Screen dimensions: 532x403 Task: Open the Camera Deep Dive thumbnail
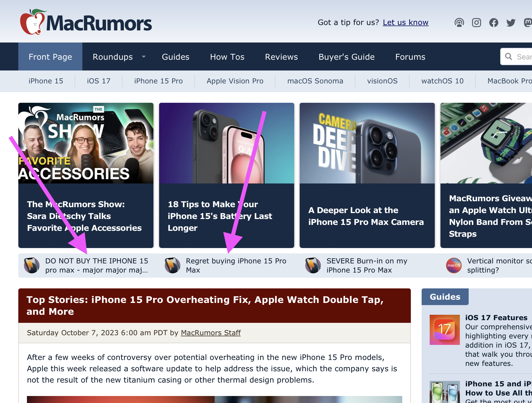(367, 143)
